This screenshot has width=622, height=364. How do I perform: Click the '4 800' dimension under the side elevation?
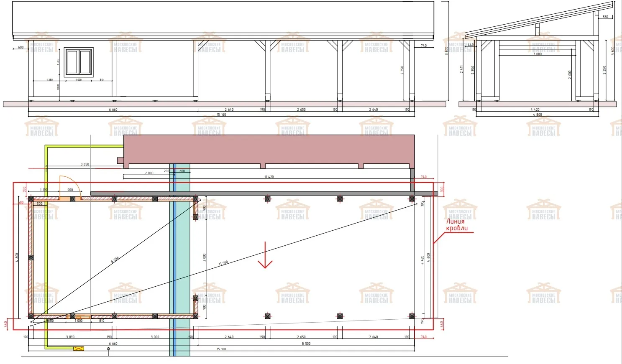(537, 115)
